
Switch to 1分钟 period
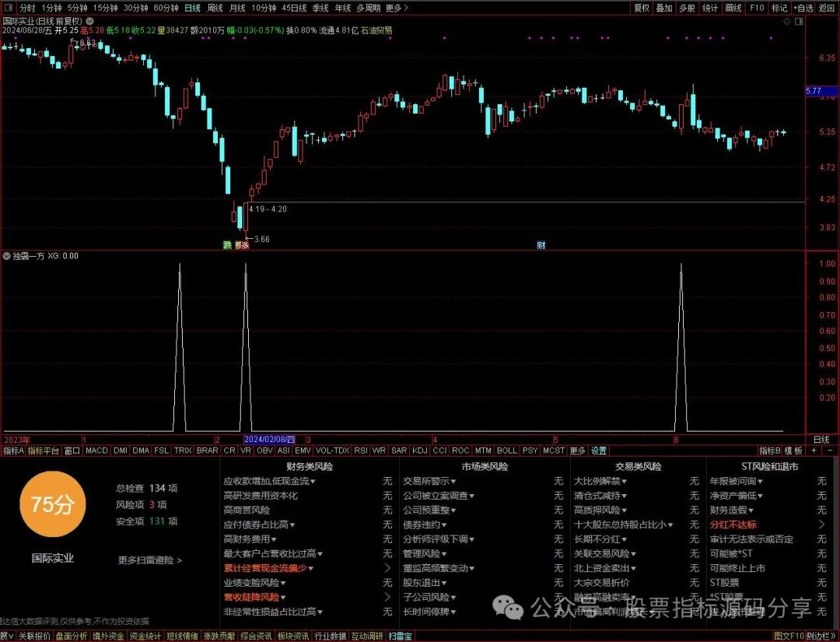(51, 8)
